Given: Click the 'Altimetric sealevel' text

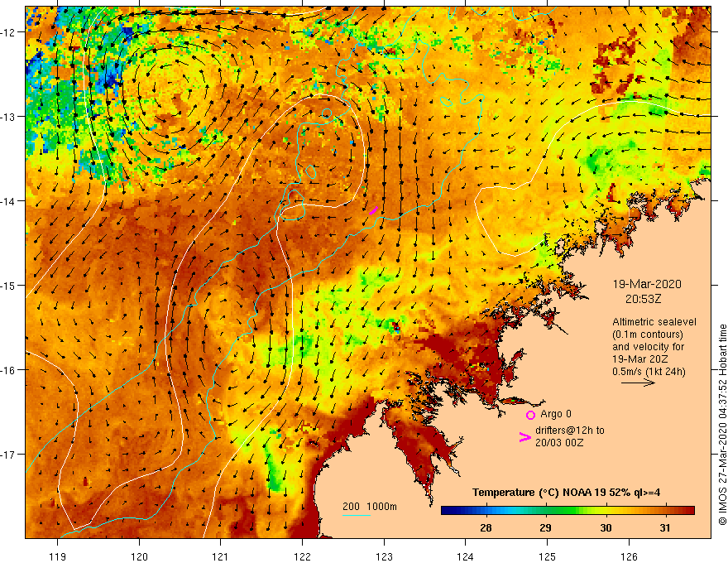Looking at the screenshot, I should coord(654,322).
